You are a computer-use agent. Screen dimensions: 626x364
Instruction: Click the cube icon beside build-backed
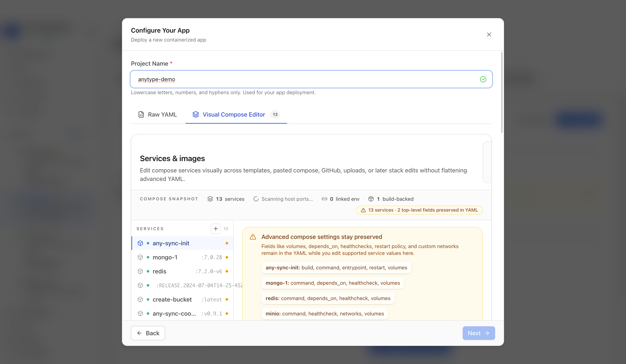371,199
